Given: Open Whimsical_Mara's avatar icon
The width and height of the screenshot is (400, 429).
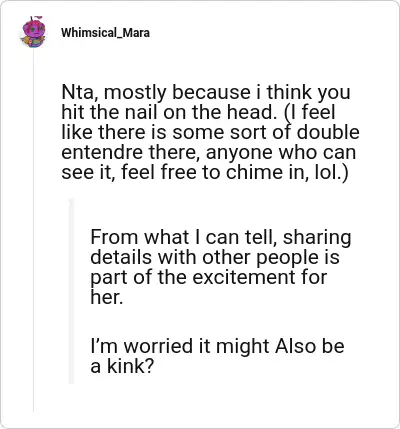Looking at the screenshot, I should coord(33,32).
